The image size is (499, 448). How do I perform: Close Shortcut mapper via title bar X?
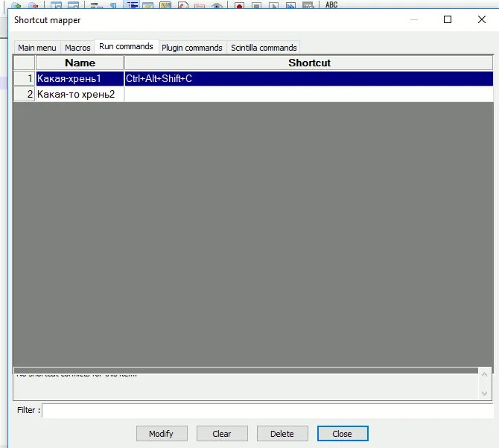481,19
